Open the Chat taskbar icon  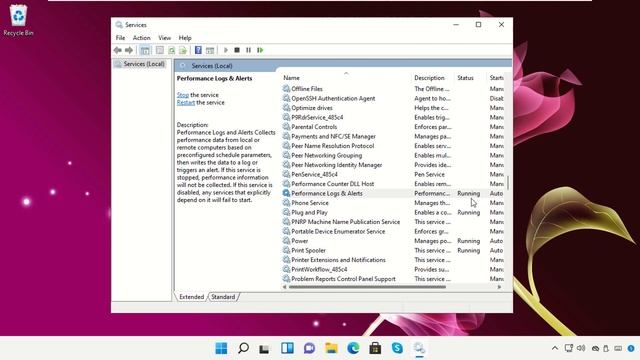point(309,348)
